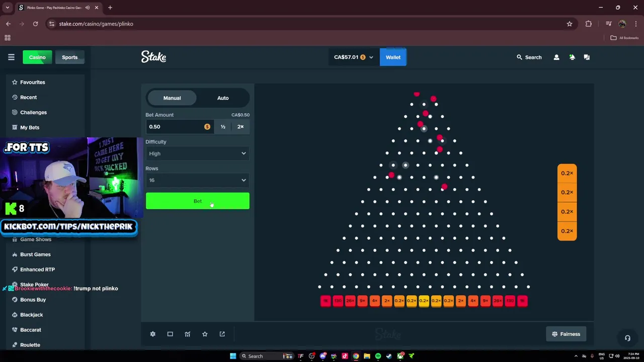Screen dimensions: 644x362
Task: Favourite this game with star icon
Action: coord(205,334)
